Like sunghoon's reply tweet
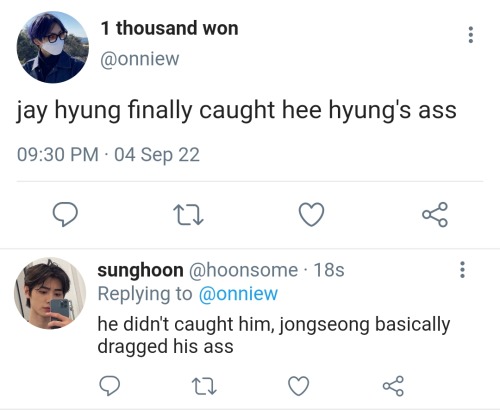 [x=298, y=386]
